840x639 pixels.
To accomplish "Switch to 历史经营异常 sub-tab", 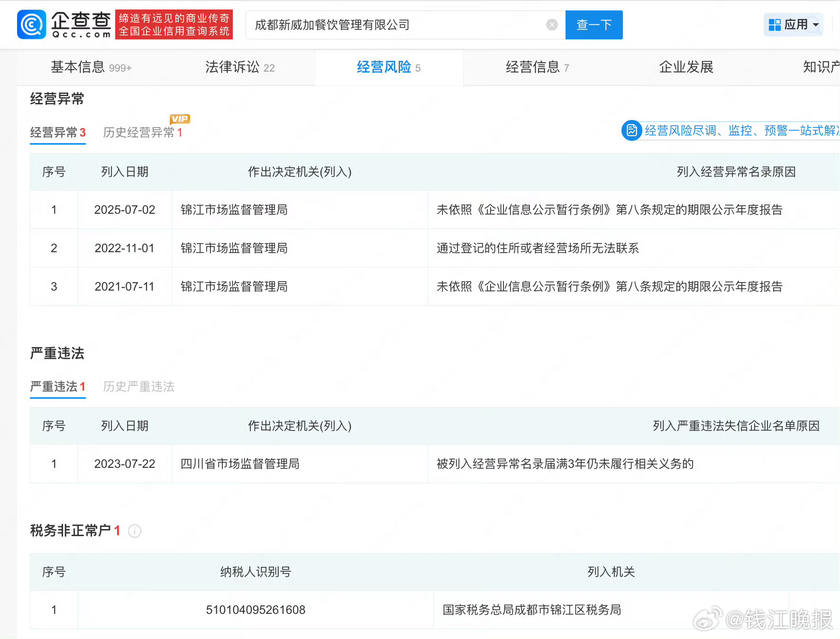I will 143,132.
